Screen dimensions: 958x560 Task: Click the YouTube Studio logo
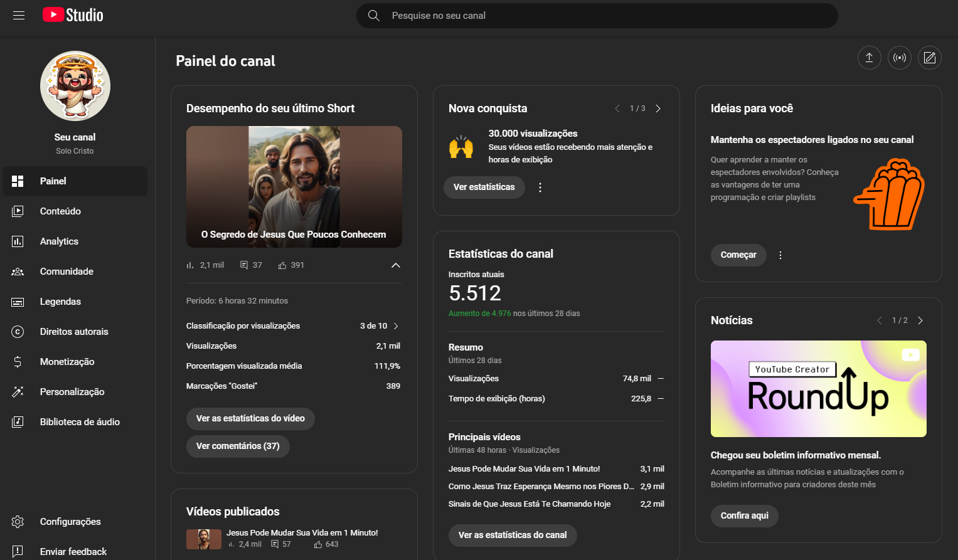73,15
